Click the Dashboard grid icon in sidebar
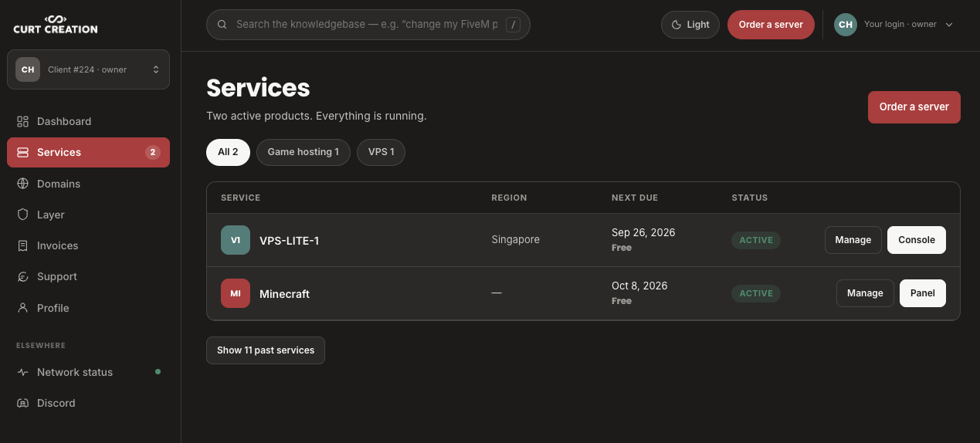Image resolution: width=980 pixels, height=443 pixels. coord(22,121)
